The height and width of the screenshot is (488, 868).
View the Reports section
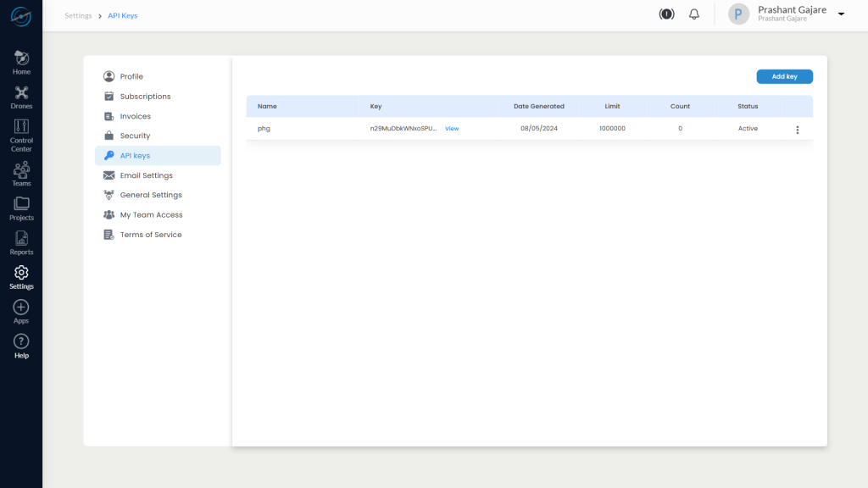21,241
